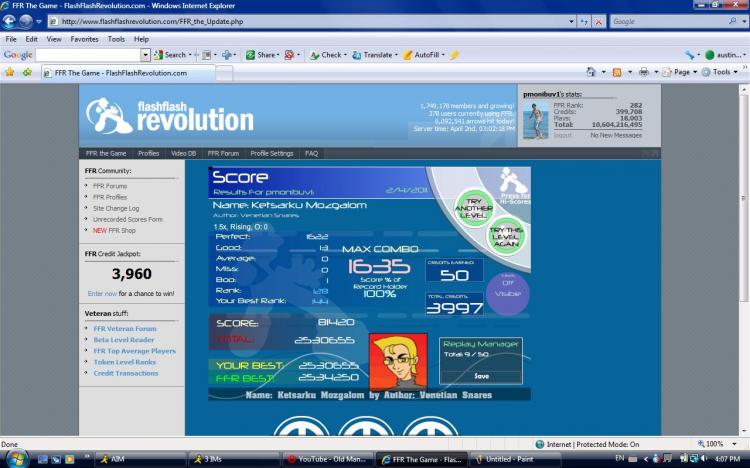Open the Edit menu

pyautogui.click(x=32, y=39)
